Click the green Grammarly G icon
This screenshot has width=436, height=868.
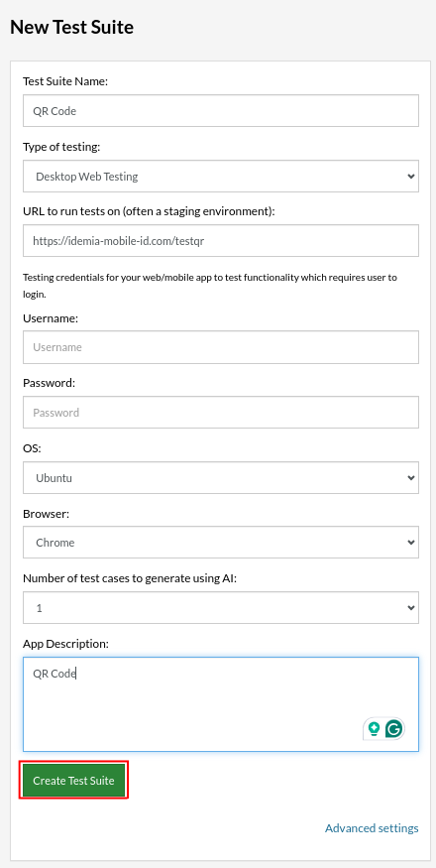click(394, 729)
